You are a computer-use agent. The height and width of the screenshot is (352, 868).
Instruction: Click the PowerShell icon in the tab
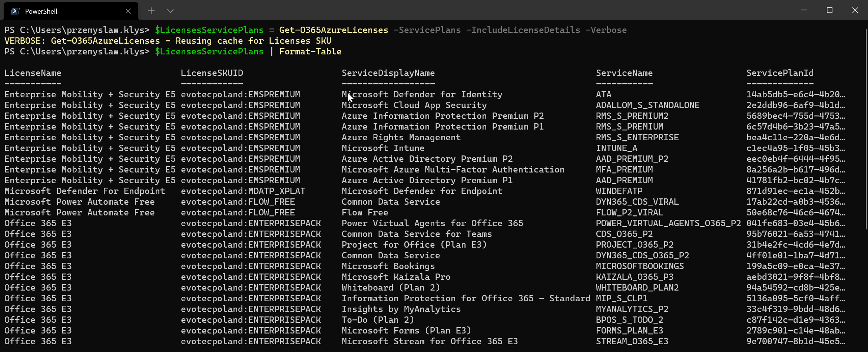coord(15,11)
